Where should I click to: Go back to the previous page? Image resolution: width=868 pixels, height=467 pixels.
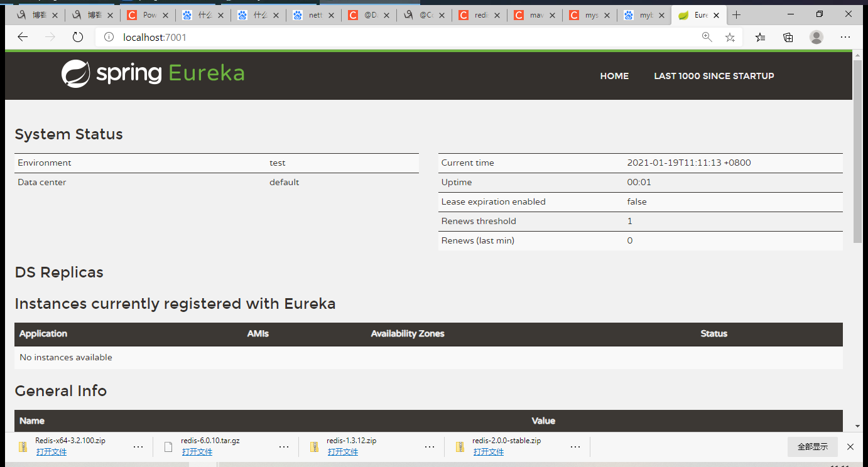[x=23, y=38]
